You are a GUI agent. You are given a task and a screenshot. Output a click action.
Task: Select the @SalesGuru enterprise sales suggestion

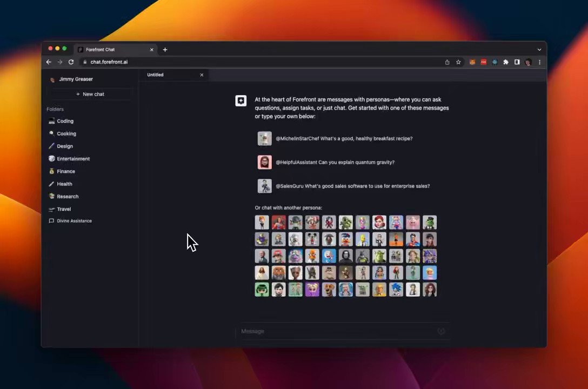click(344, 186)
